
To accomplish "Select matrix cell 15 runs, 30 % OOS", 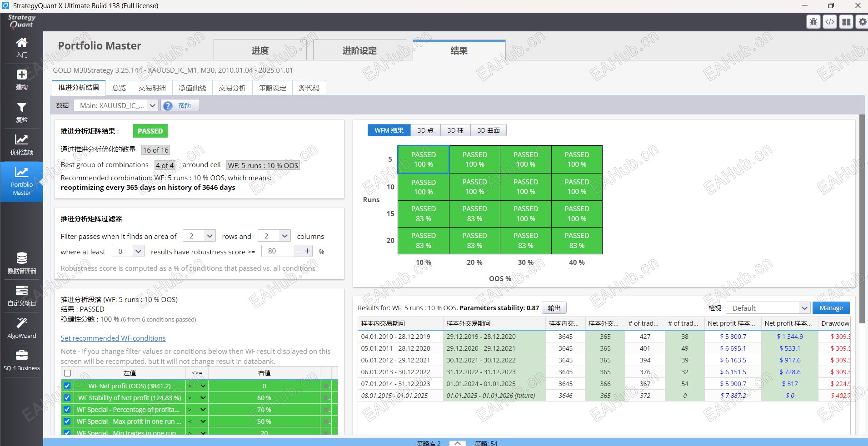I will tap(526, 214).
